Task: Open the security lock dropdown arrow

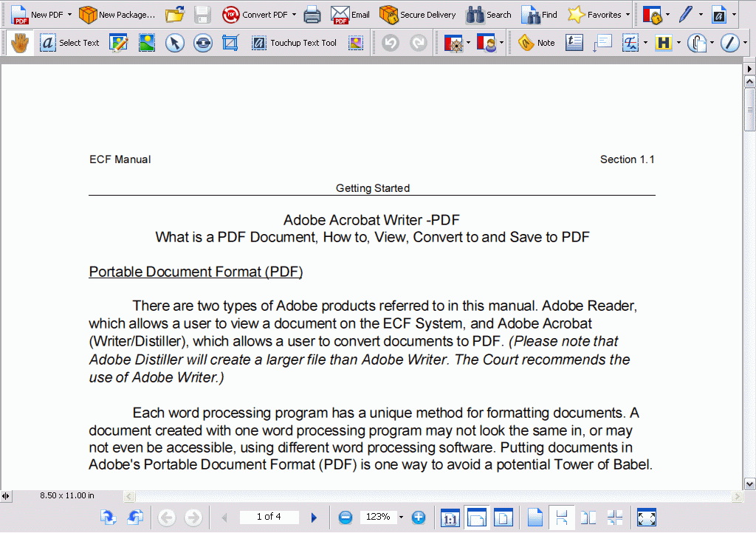Action: tap(667, 15)
